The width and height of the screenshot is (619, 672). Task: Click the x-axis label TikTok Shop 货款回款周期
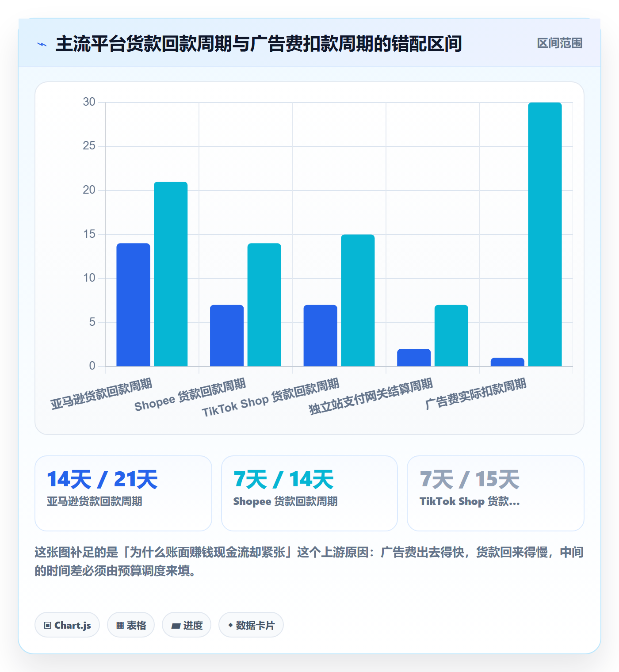pyautogui.click(x=271, y=397)
